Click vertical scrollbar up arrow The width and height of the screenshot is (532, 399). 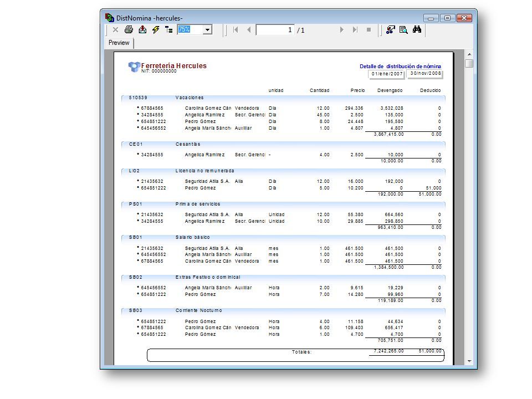coord(469,54)
